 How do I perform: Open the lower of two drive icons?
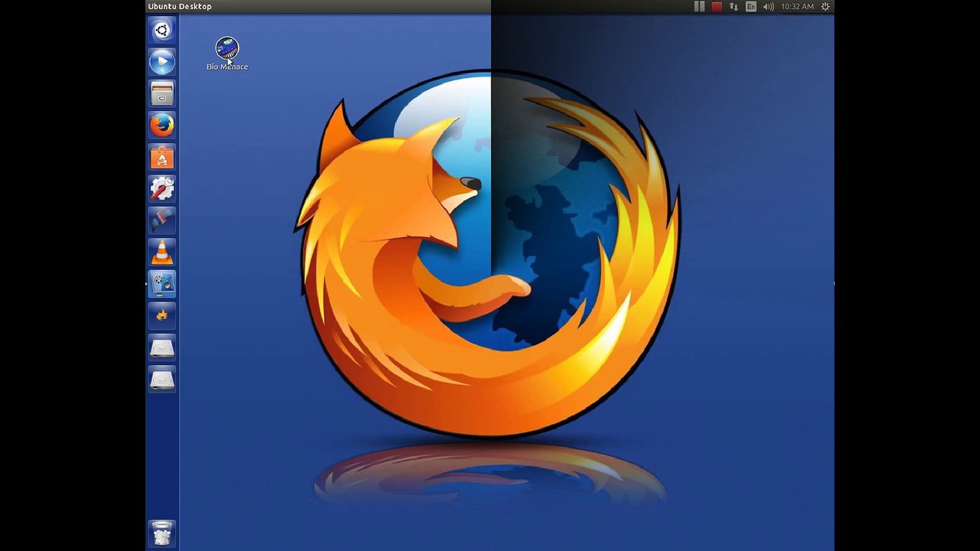point(162,379)
